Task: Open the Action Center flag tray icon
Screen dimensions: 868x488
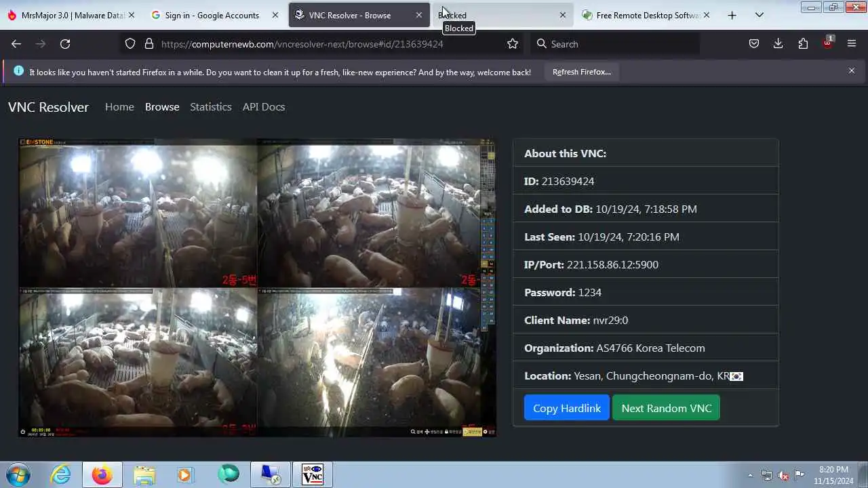Action: [x=800, y=475]
